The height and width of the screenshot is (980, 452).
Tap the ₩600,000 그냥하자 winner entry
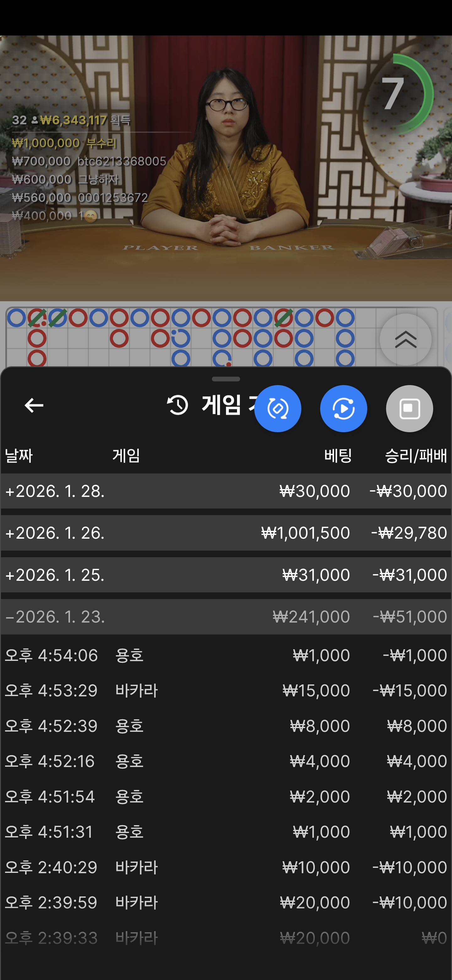point(65,179)
